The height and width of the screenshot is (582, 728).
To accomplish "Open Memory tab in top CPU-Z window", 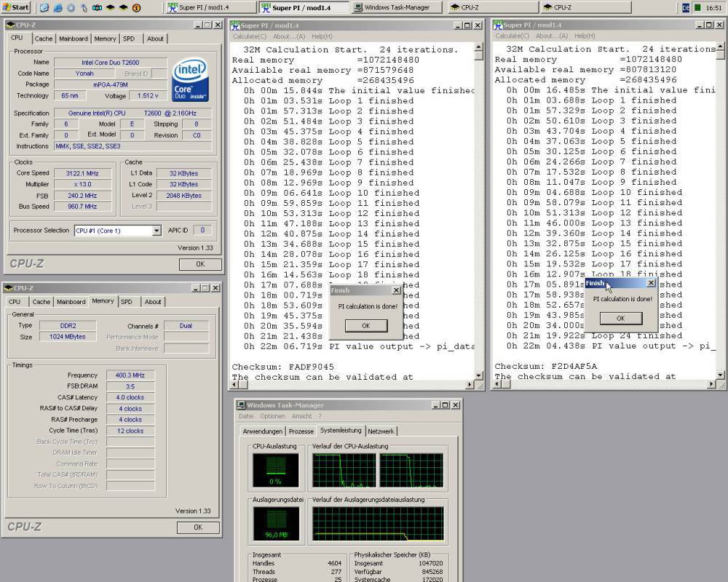I will pyautogui.click(x=105, y=39).
